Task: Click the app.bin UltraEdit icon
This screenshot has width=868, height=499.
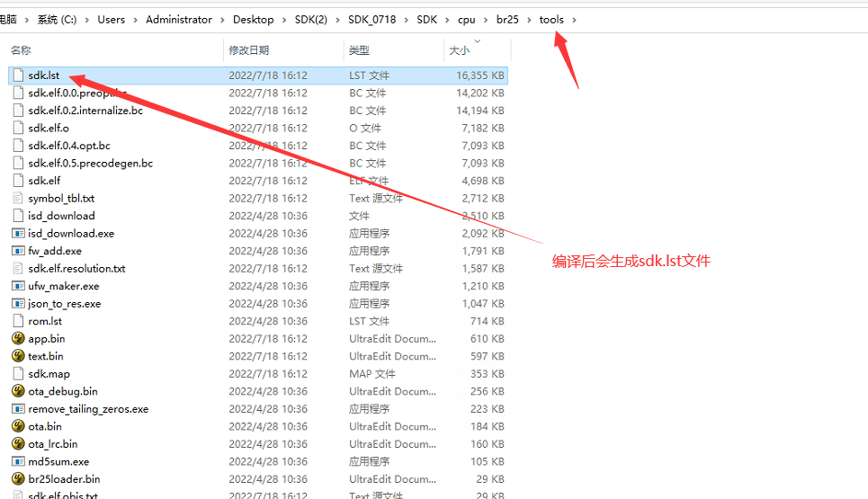Action: [x=18, y=339]
